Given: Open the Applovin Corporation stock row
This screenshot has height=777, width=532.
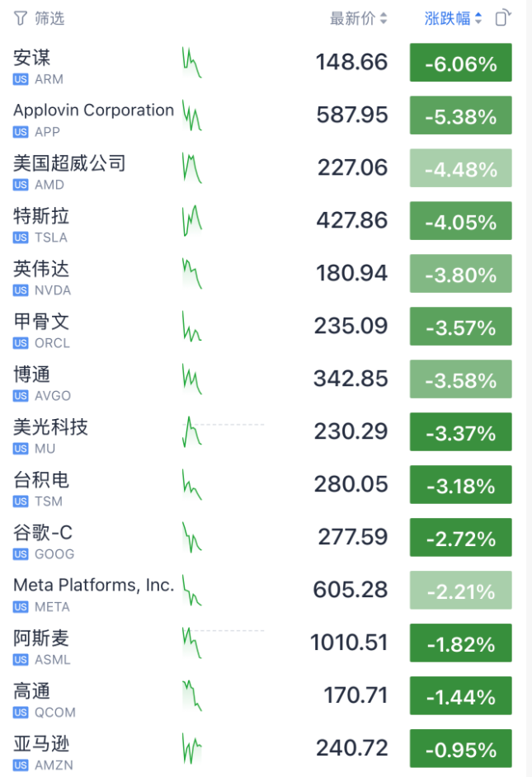Looking at the screenshot, I should point(93,111).
